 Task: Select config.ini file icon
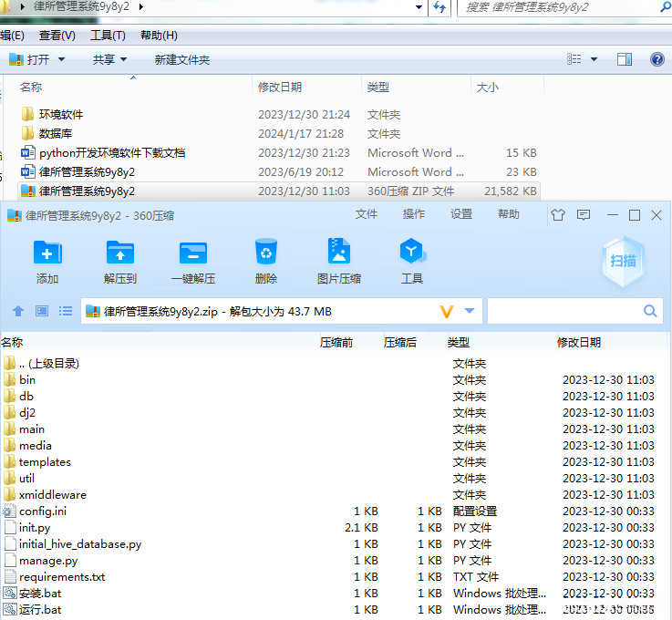9,511
